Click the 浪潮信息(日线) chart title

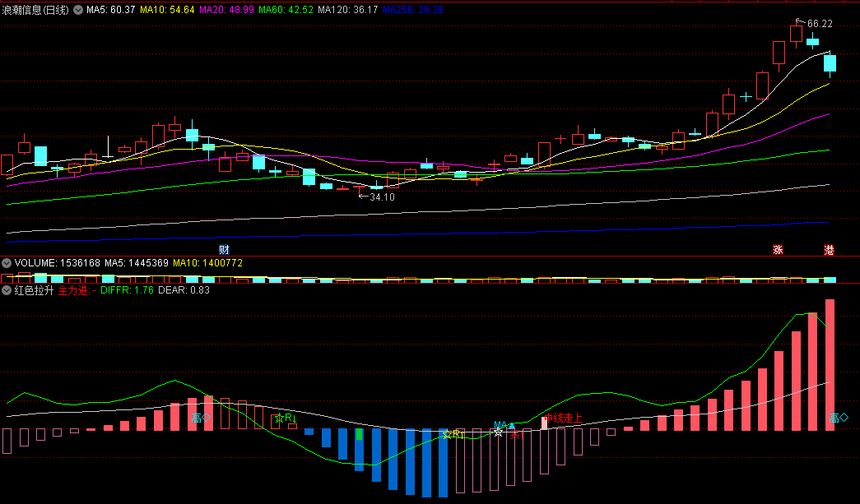point(35,10)
